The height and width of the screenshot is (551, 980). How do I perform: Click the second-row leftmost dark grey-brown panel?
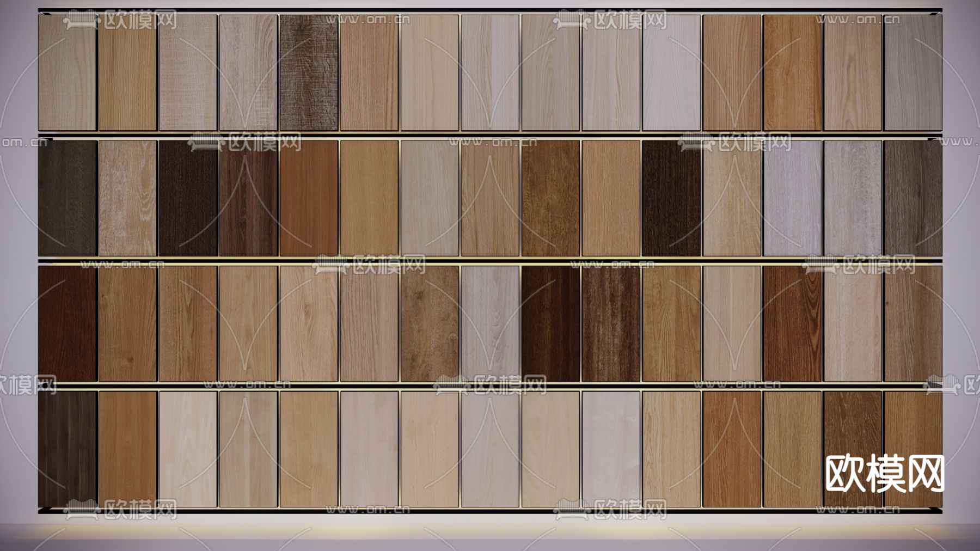coord(67,198)
